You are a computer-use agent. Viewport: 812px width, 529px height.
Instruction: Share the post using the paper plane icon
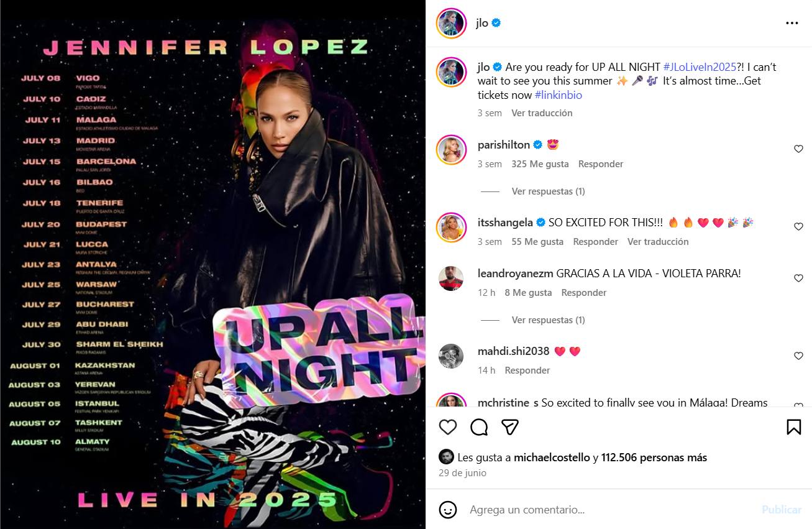coord(510,427)
